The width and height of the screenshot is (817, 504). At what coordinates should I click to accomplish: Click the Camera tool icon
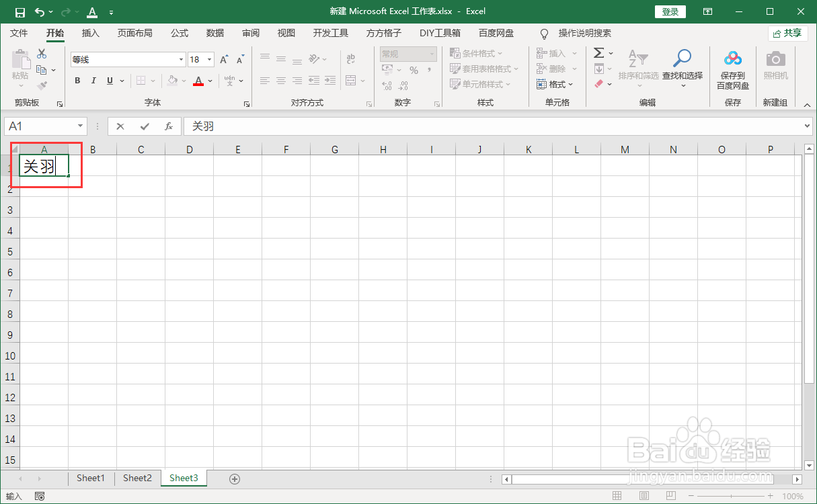tap(775, 59)
